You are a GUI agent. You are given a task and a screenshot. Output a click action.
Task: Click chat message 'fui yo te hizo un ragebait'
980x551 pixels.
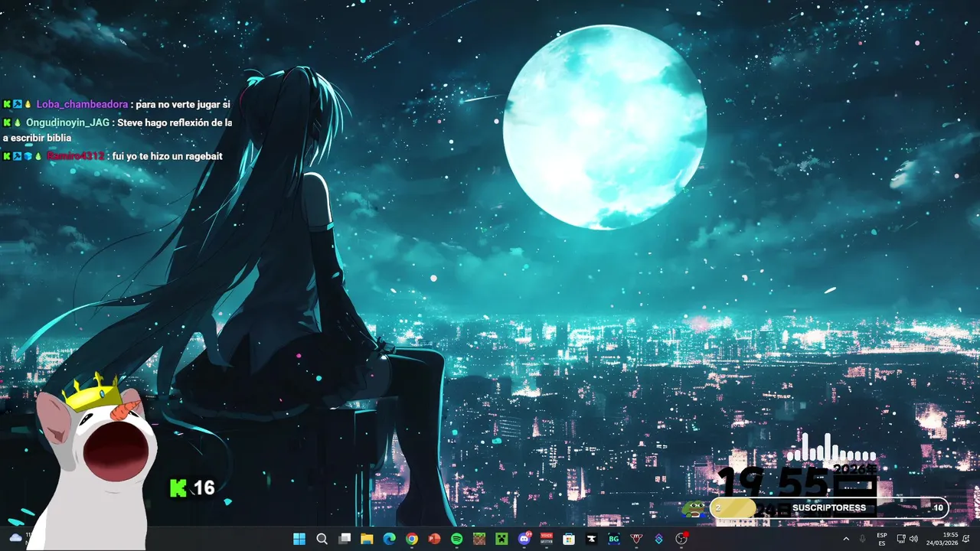coord(168,156)
